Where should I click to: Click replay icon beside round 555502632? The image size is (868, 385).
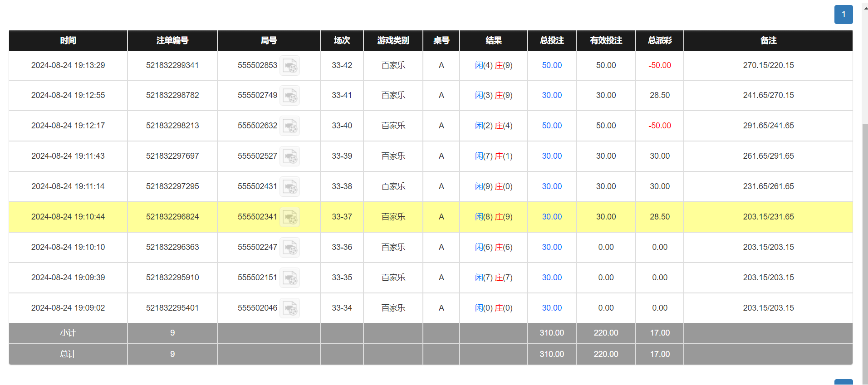[x=289, y=126]
